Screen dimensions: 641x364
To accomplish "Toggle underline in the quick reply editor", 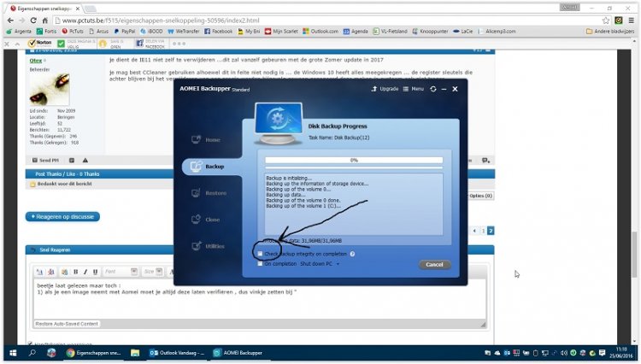I will (95, 272).
